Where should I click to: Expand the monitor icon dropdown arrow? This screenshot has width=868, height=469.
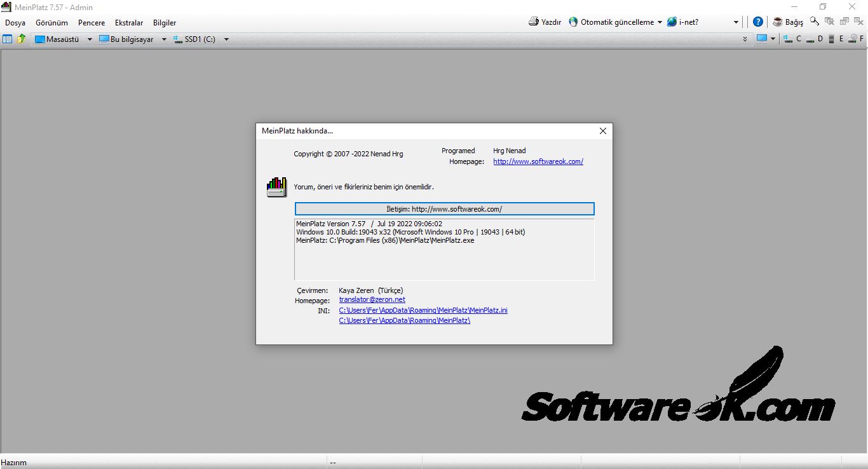tap(773, 39)
